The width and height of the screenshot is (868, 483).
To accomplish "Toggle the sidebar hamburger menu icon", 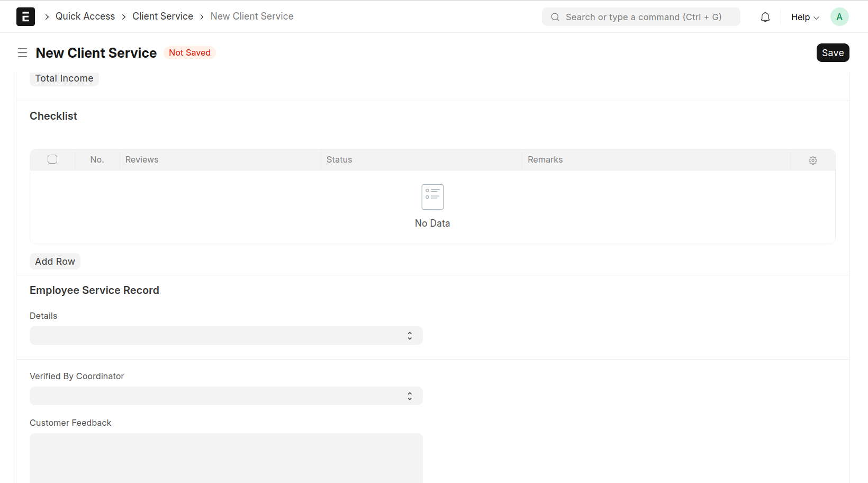I will coord(22,53).
